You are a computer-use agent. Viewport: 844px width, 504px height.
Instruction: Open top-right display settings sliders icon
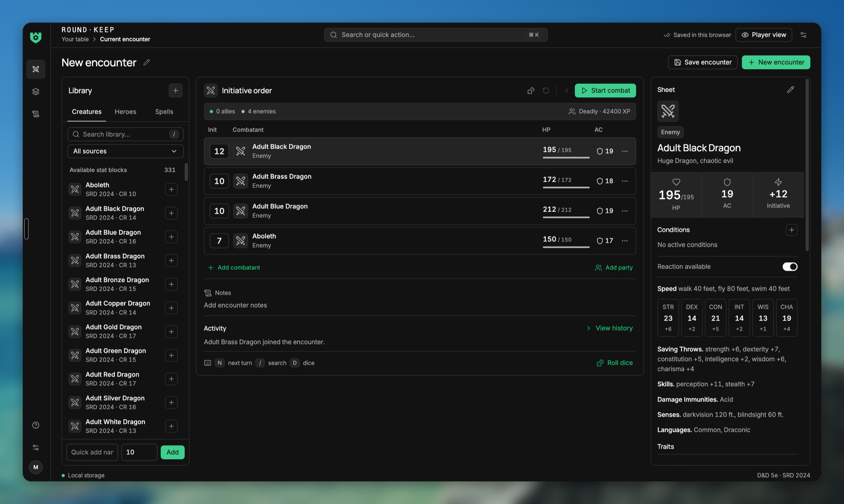804,35
